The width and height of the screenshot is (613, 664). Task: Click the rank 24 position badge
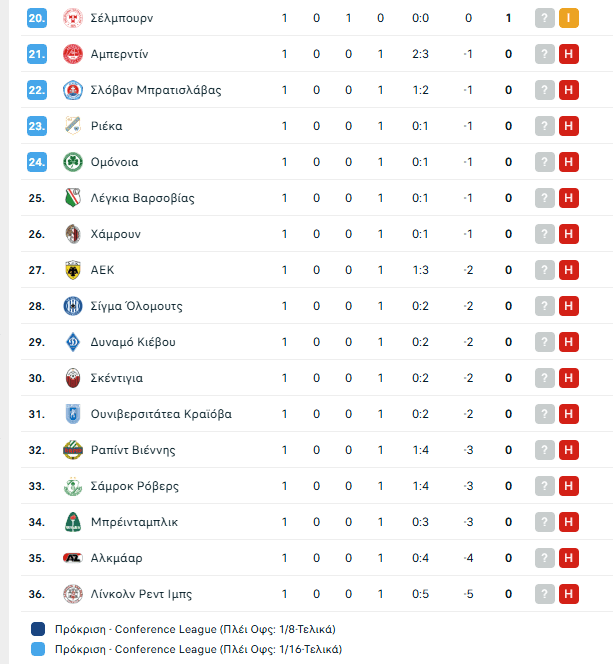coord(37,162)
